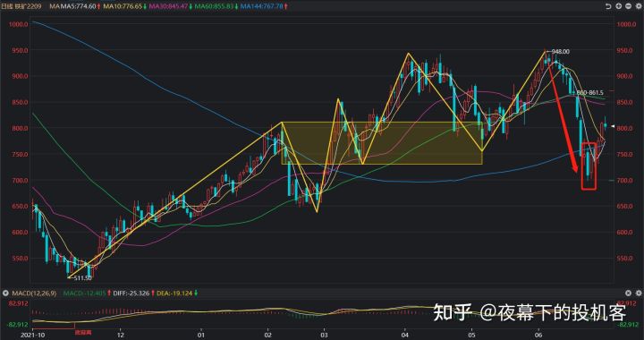
Task: Click the 1000.0 label on left price axis
Action: point(20,24)
